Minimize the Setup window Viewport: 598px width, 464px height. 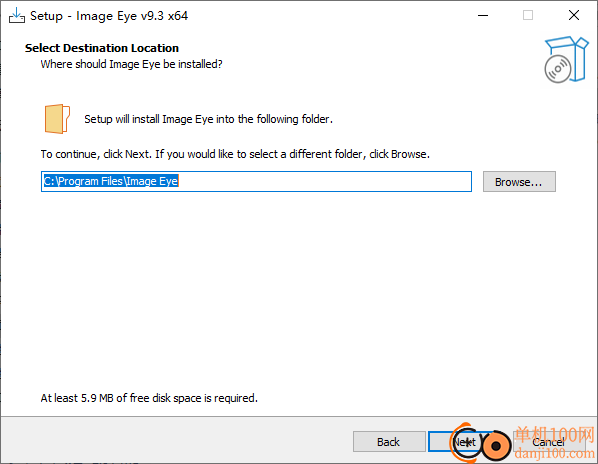[x=483, y=16]
